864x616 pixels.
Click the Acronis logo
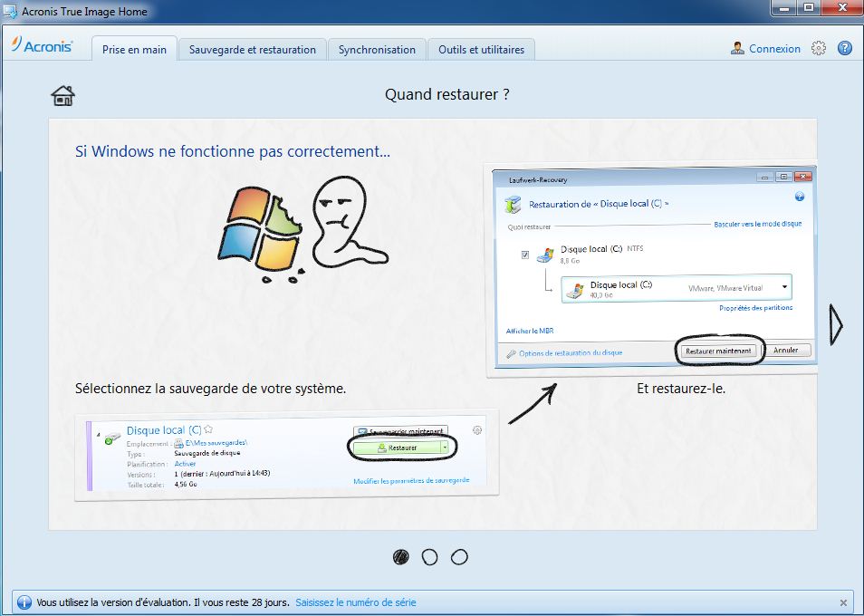[x=43, y=45]
